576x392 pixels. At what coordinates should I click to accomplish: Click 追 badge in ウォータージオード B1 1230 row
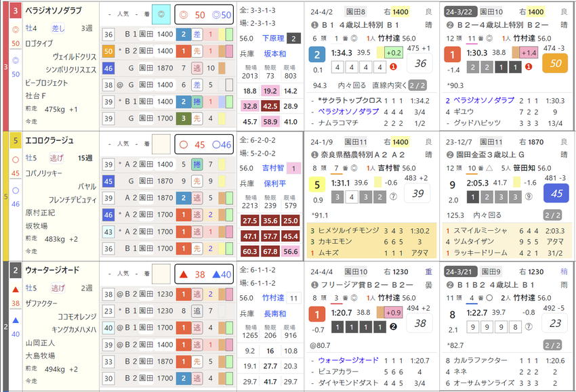tap(197, 311)
